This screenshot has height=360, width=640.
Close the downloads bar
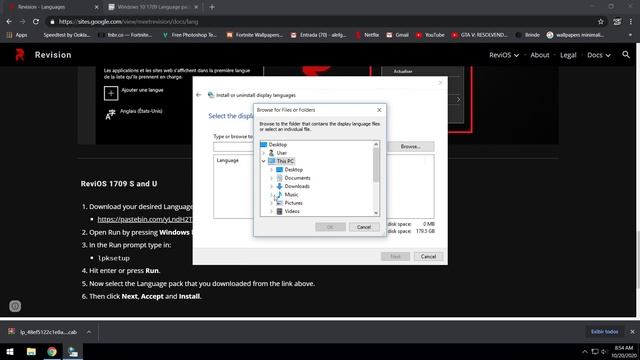632,332
